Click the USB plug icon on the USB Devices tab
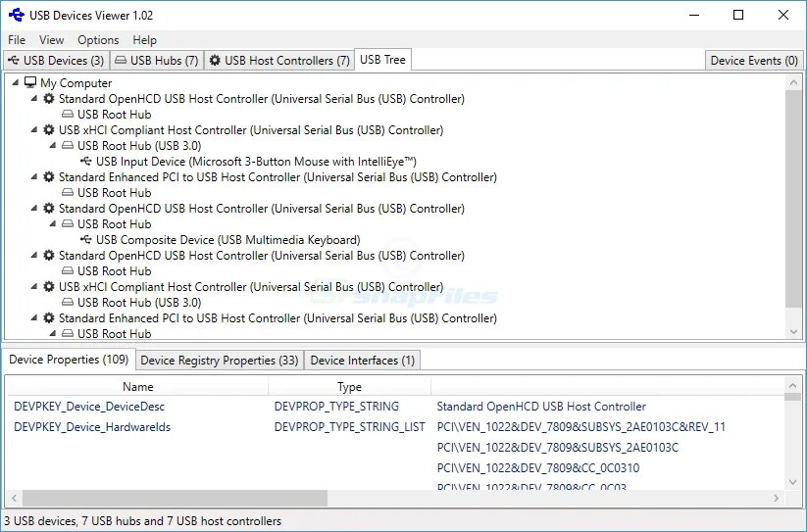Viewport: 807px width, 532px height. (14, 61)
